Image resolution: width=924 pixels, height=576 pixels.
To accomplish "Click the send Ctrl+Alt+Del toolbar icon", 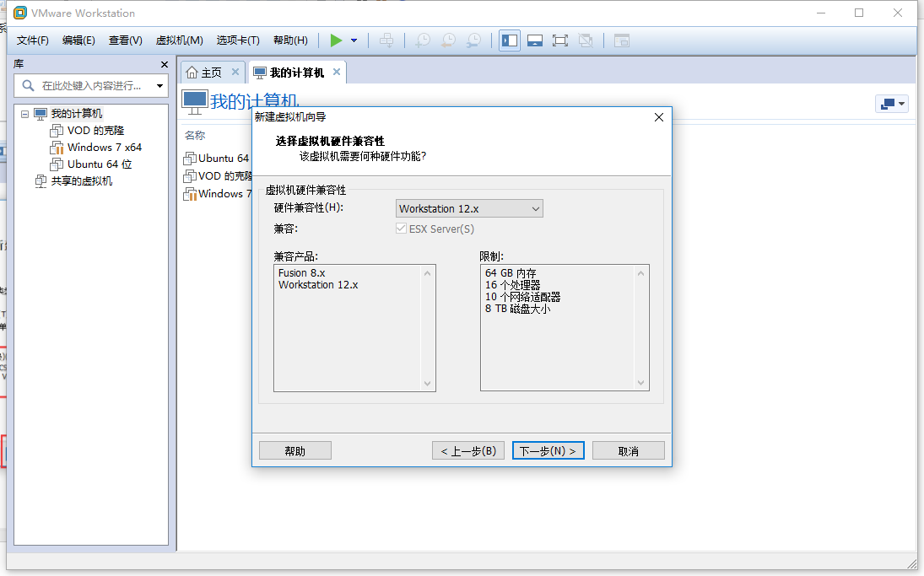I will tap(386, 40).
